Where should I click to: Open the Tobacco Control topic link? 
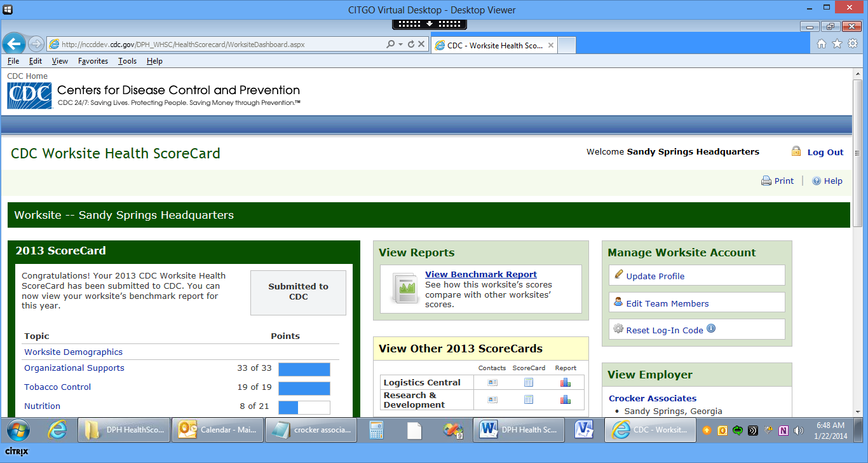point(57,387)
